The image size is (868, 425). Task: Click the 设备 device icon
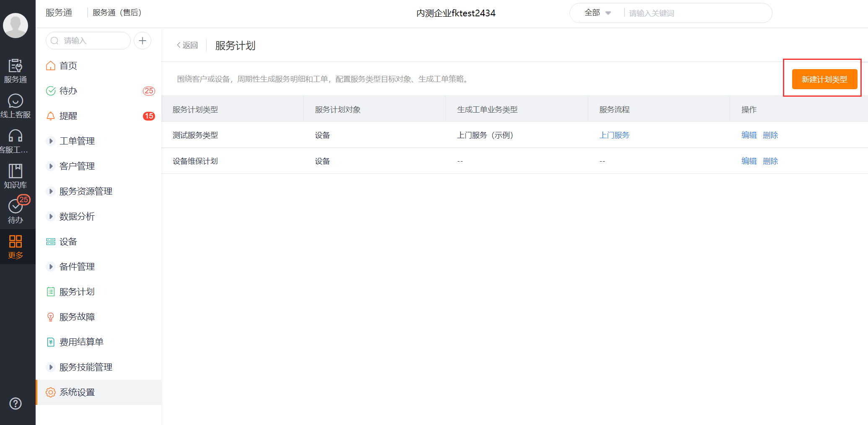pos(51,242)
